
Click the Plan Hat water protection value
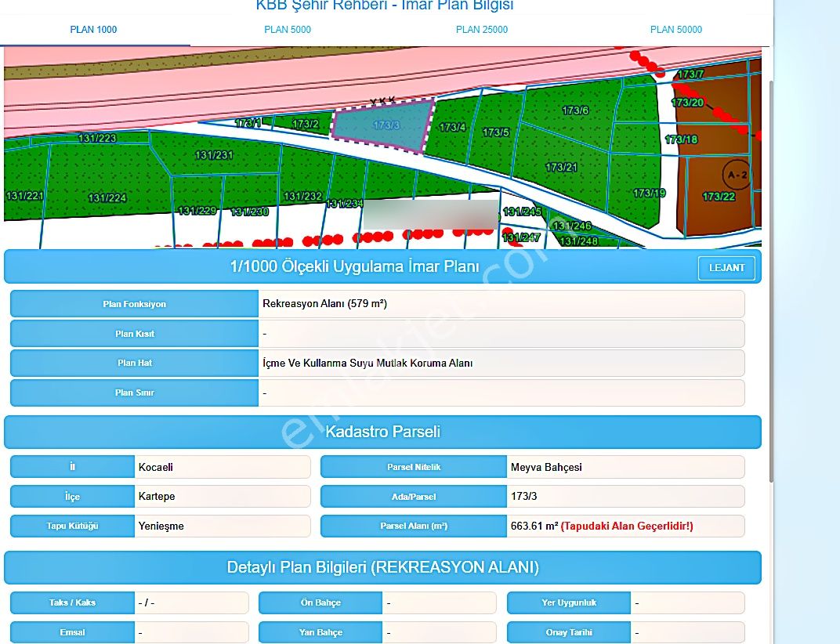click(x=501, y=364)
